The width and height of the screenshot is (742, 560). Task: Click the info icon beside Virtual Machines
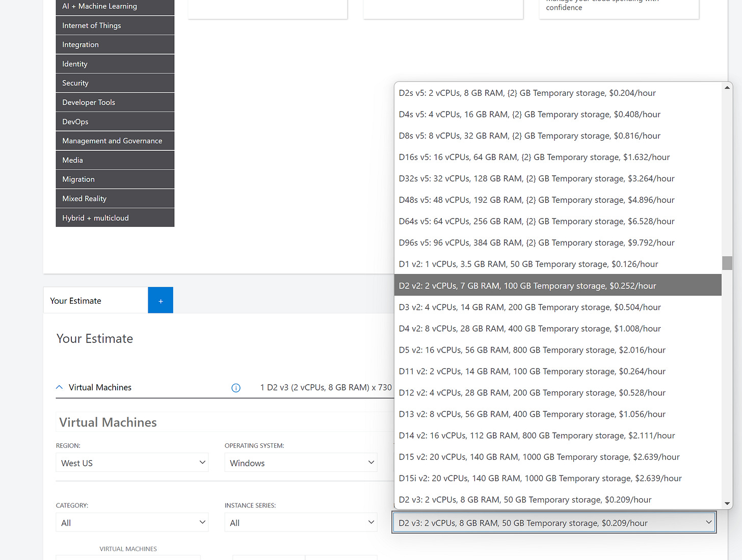235,388
